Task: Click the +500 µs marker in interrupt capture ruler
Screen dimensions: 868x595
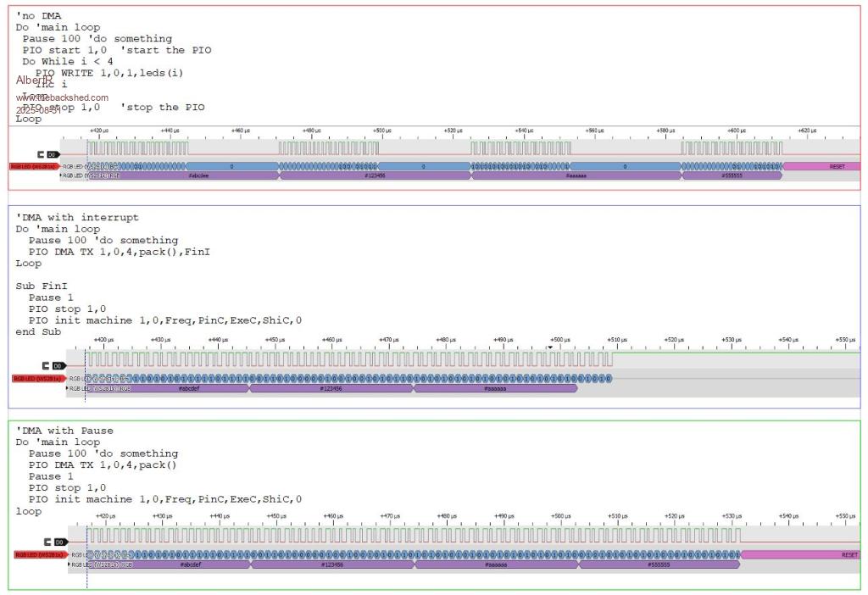Action: pos(559,339)
